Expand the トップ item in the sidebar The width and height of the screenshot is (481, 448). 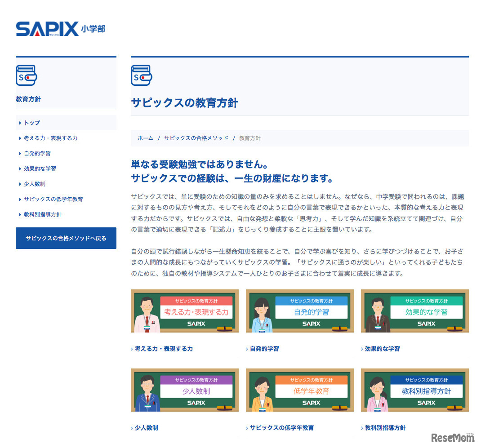coord(33,123)
